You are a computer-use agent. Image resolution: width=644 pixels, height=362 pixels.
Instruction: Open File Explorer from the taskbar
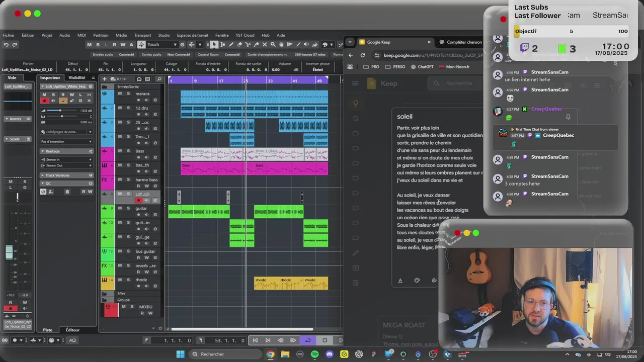285,354
